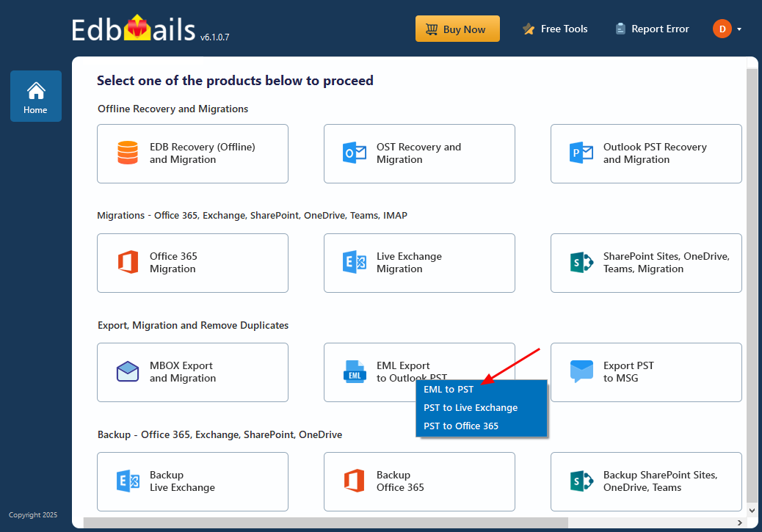Open SharePoint Sites, OneDrive, Teams Migration

click(x=646, y=263)
